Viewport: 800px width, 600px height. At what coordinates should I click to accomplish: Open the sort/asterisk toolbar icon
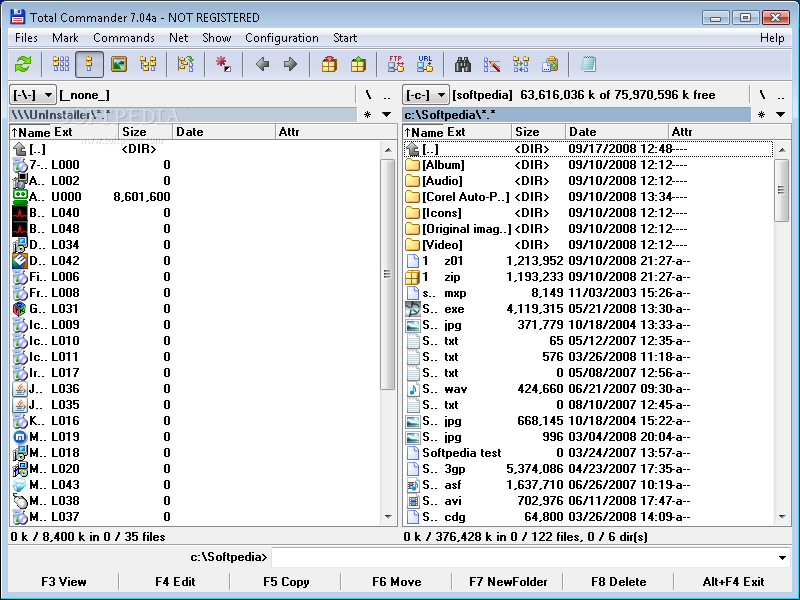tap(223, 64)
